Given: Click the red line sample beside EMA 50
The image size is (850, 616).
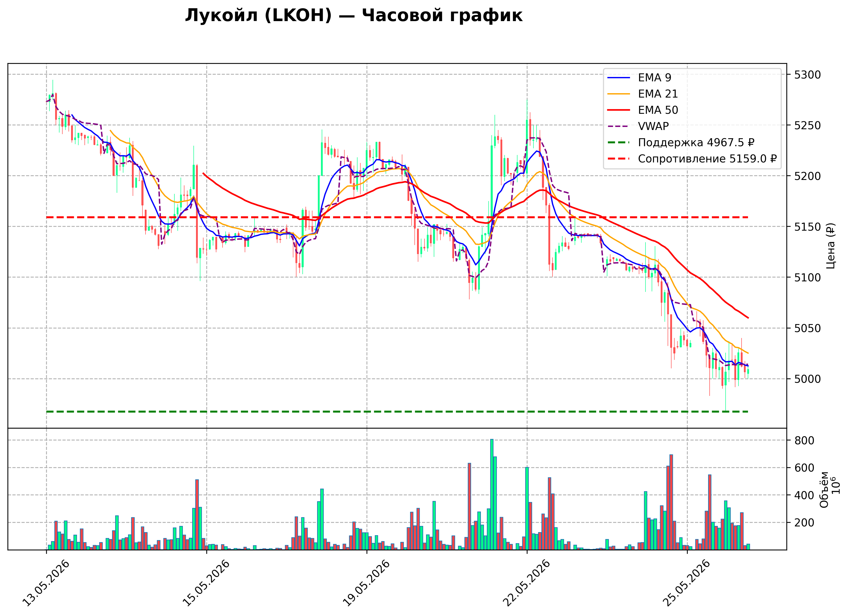Looking at the screenshot, I should point(619,110).
